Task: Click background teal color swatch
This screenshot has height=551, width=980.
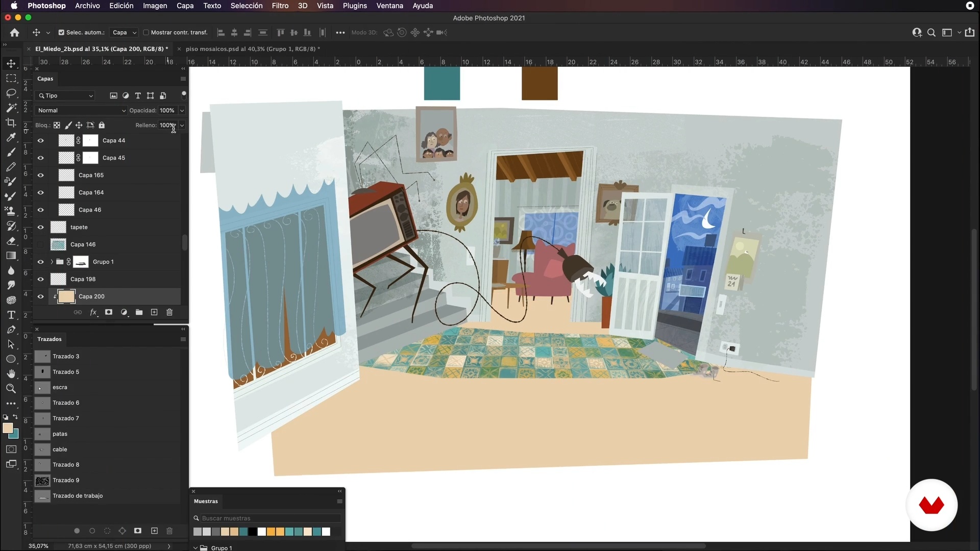Action: click(15, 435)
